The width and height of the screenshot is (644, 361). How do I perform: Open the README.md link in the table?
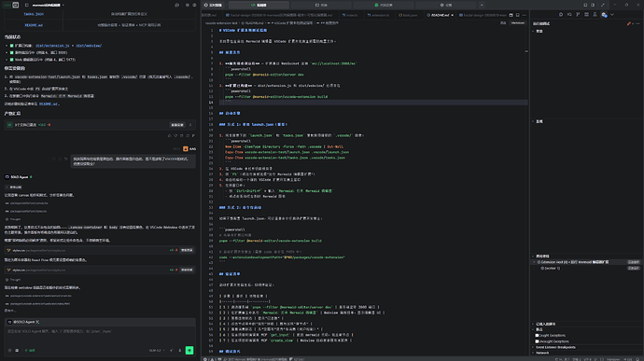(34, 25)
